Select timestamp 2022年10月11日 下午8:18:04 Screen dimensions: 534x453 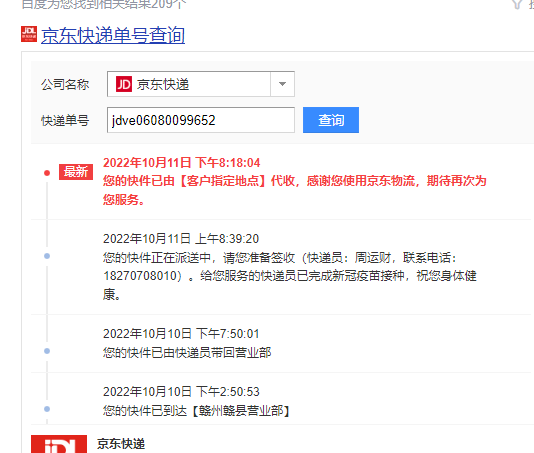pyautogui.click(x=182, y=163)
